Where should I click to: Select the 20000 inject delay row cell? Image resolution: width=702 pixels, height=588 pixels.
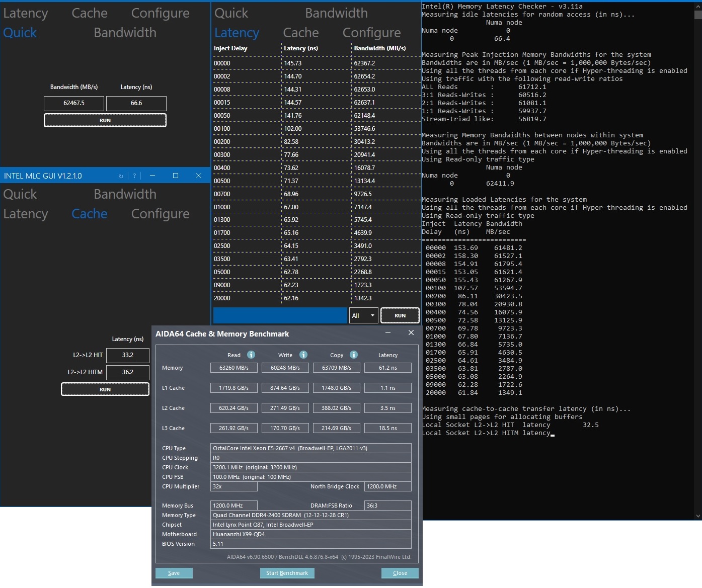pyautogui.click(x=222, y=298)
